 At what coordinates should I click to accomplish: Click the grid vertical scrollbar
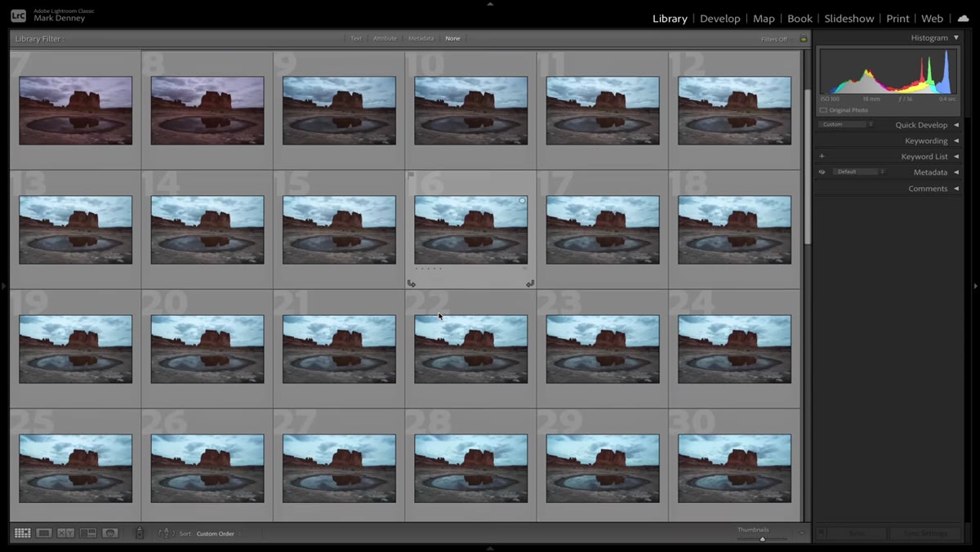(808, 167)
